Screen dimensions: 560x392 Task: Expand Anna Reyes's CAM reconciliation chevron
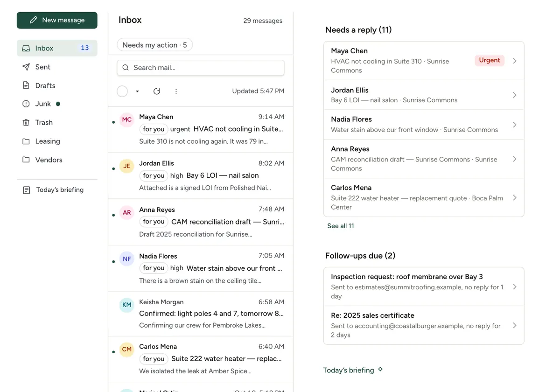click(x=515, y=159)
